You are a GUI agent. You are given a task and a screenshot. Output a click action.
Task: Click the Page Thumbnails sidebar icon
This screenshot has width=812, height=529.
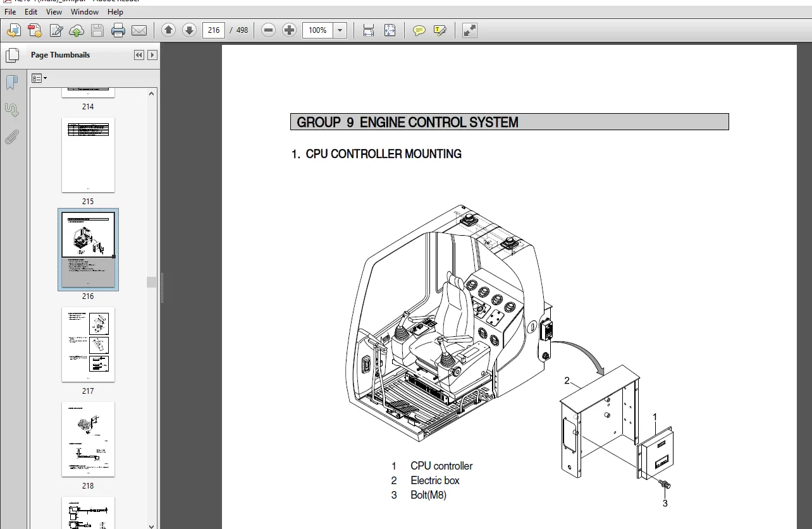12,55
